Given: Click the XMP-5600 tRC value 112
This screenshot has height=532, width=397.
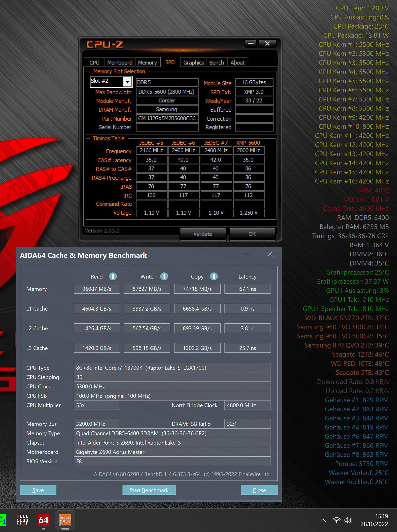Looking at the screenshot, I should click(x=249, y=195).
